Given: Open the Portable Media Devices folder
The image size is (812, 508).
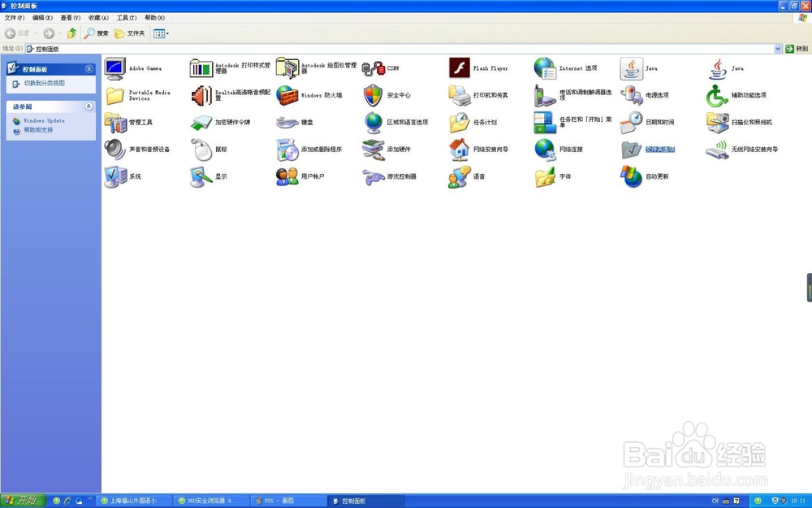Looking at the screenshot, I should (x=137, y=95).
